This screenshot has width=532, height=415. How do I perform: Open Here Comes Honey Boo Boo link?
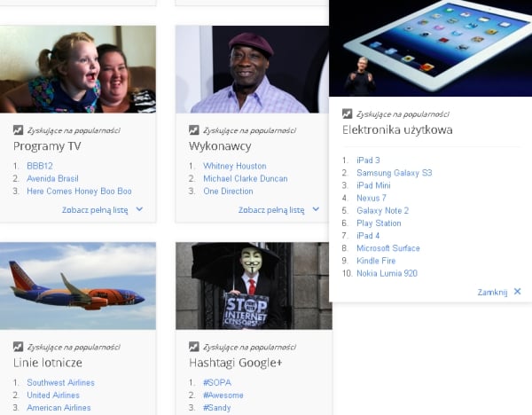tap(79, 191)
